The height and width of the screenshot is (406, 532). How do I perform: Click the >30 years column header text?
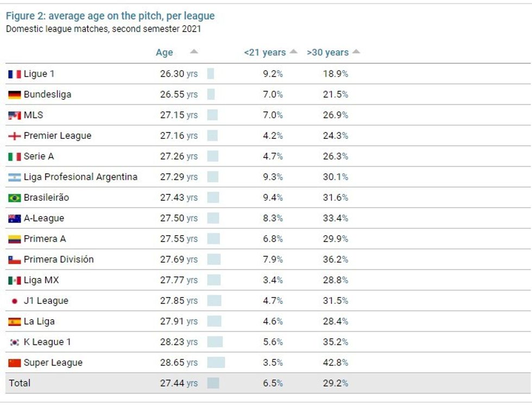328,53
